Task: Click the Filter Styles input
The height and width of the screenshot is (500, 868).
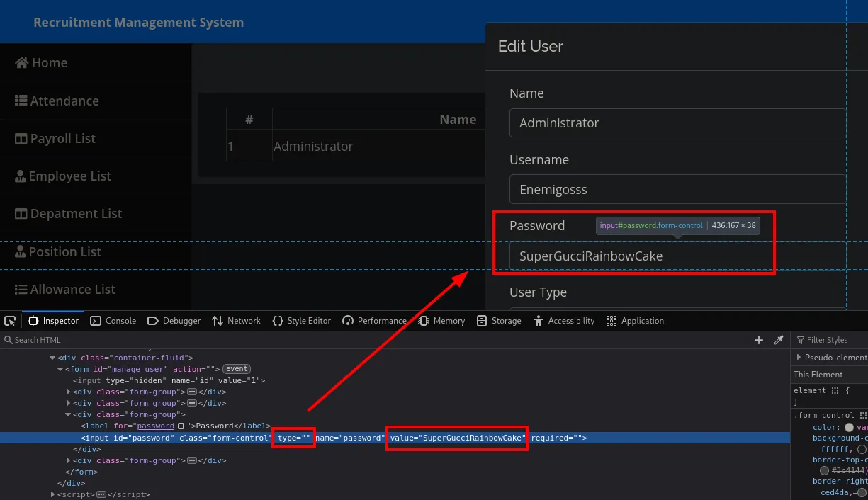Action: point(829,340)
